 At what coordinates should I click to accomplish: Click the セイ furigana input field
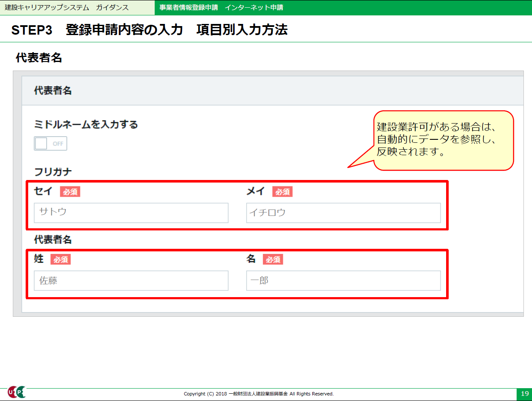pyautogui.click(x=131, y=212)
